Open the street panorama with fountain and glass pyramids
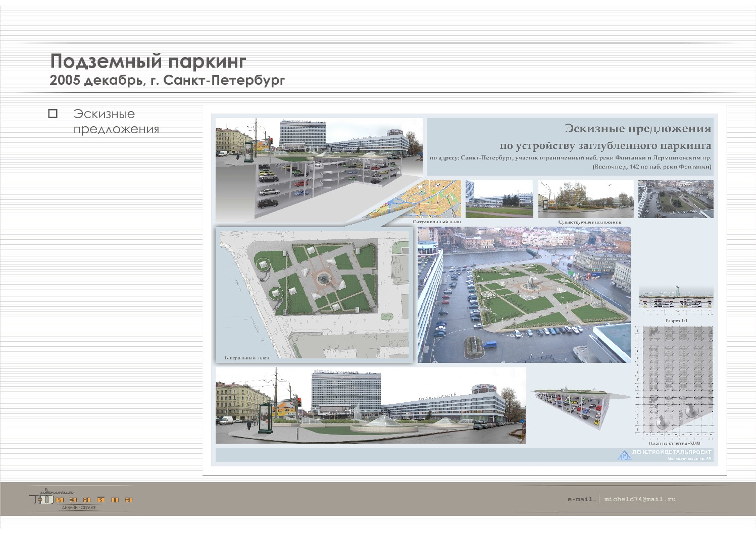The height and width of the screenshot is (534, 756). click(371, 405)
